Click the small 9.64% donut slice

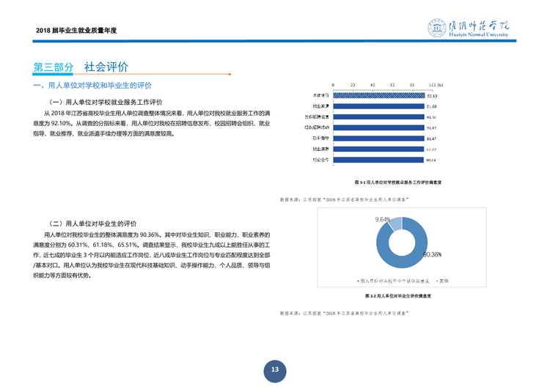click(395, 224)
